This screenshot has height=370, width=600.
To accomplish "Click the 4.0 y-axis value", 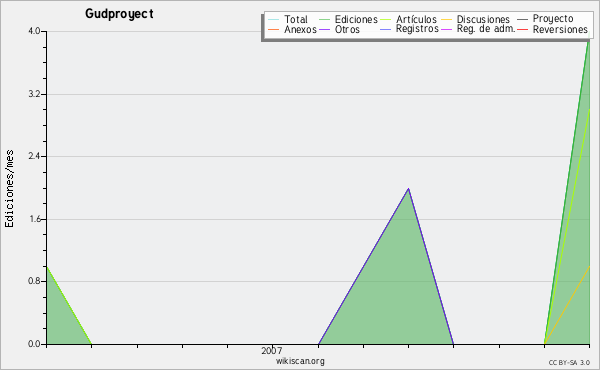I will click(x=34, y=31).
